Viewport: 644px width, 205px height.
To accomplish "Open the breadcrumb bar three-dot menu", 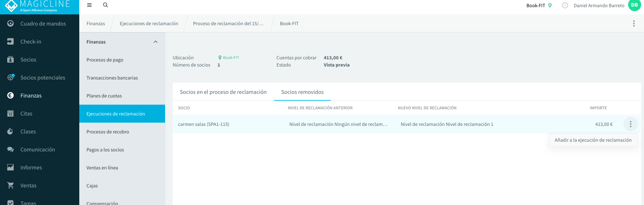I will [x=634, y=24].
